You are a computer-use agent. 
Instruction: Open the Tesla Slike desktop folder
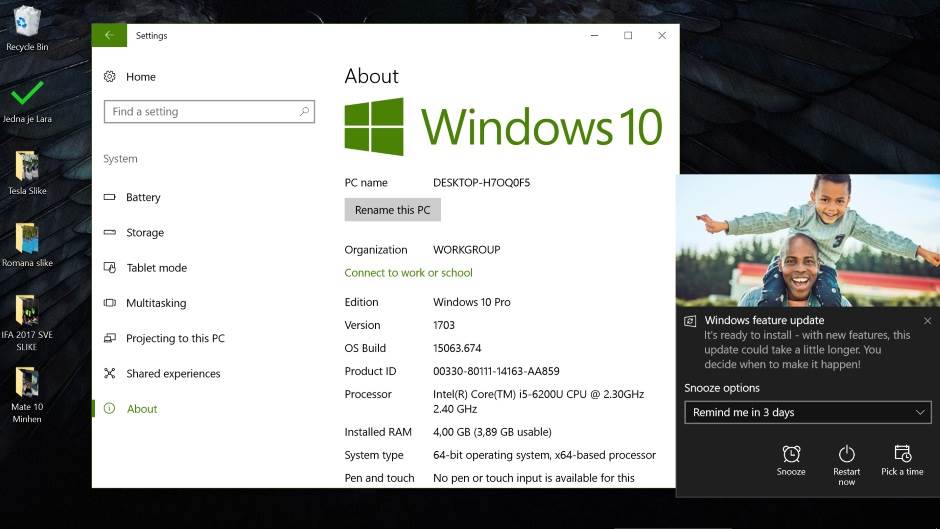coord(27,167)
